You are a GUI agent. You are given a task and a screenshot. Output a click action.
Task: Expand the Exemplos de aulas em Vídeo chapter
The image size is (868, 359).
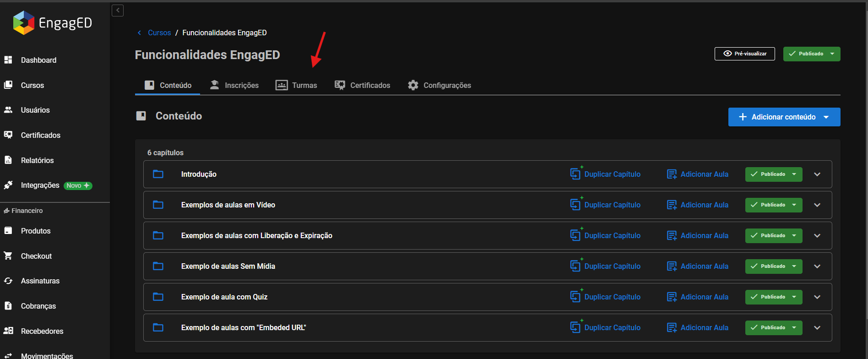817,205
